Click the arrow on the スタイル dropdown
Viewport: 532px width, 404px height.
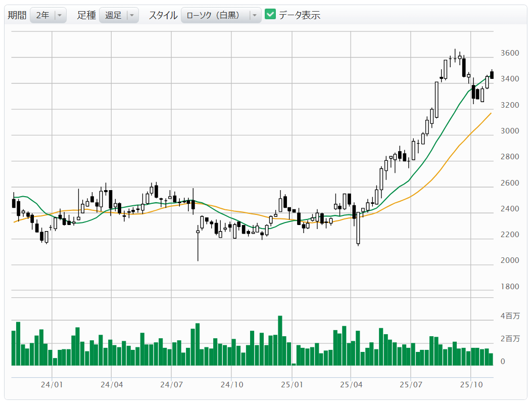(x=254, y=15)
